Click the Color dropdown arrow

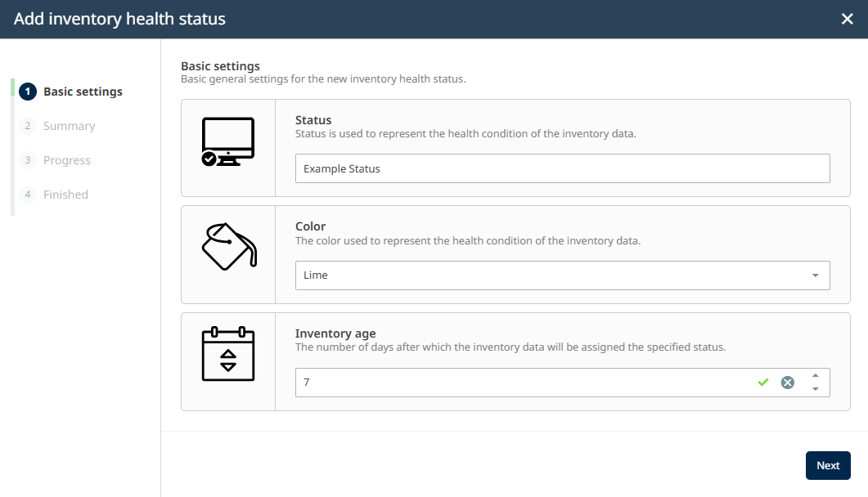[815, 275]
